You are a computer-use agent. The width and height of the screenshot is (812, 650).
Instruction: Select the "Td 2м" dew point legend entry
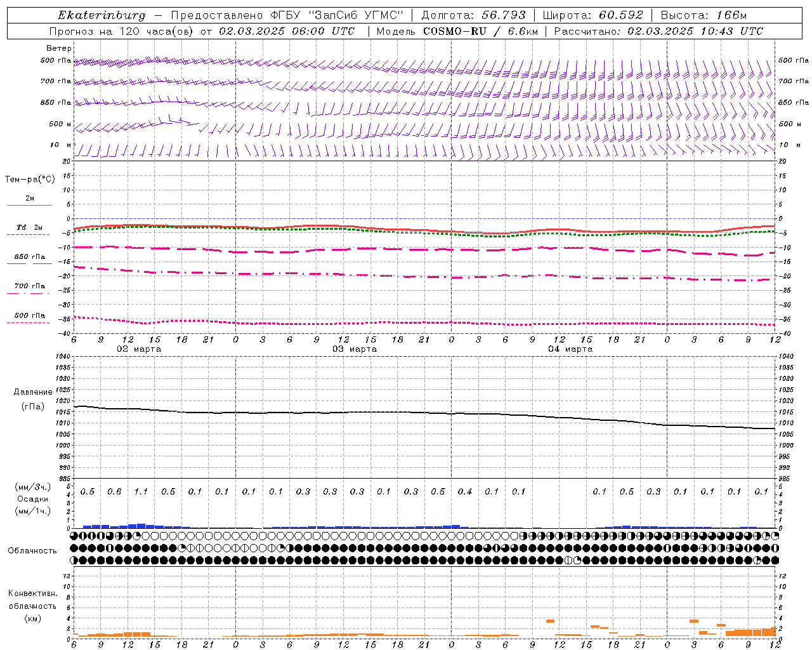(x=30, y=227)
